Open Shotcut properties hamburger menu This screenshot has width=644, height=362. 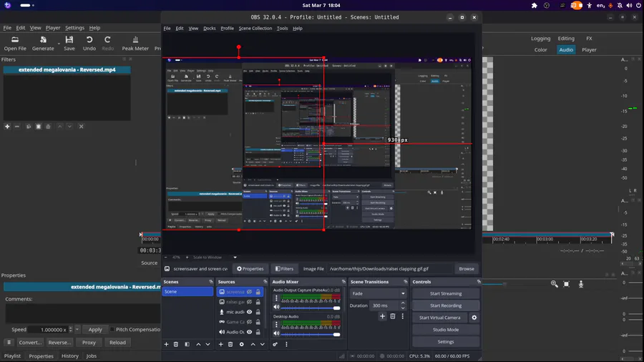pos(9,342)
